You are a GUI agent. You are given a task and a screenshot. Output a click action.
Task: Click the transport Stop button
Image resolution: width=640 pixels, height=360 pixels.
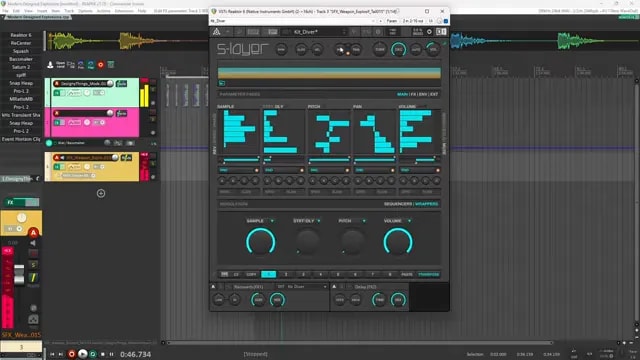click(x=102, y=354)
